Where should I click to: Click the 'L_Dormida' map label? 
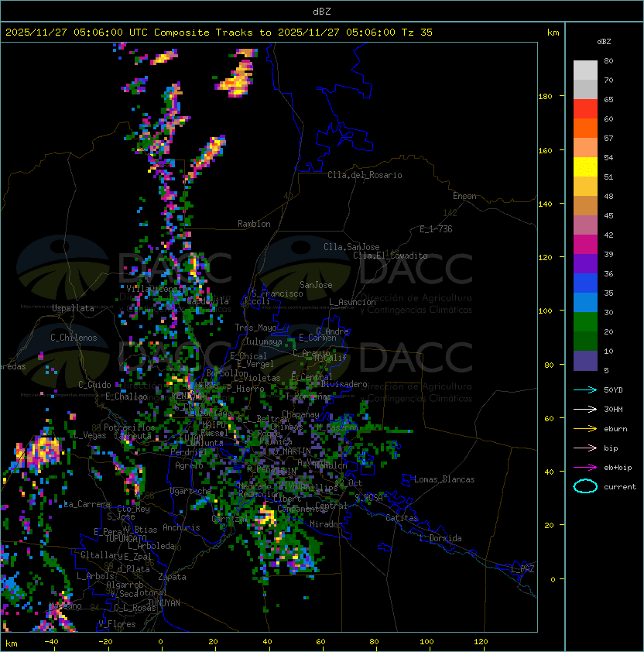click(x=440, y=538)
